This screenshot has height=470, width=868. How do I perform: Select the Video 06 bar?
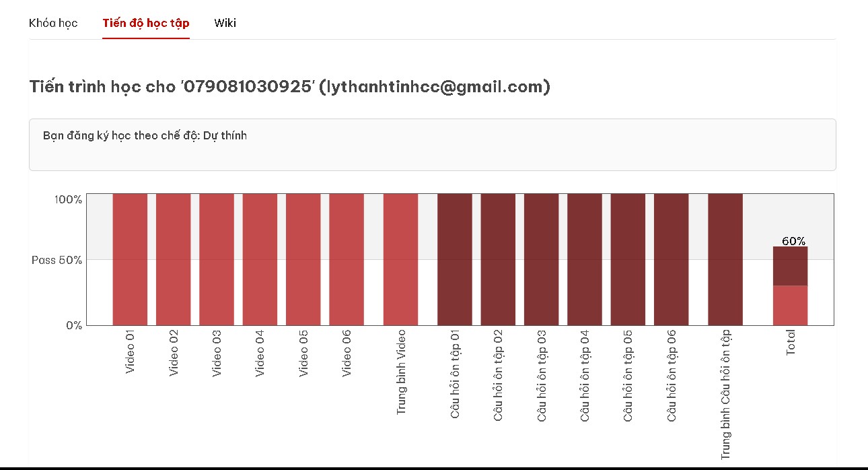tap(347, 259)
